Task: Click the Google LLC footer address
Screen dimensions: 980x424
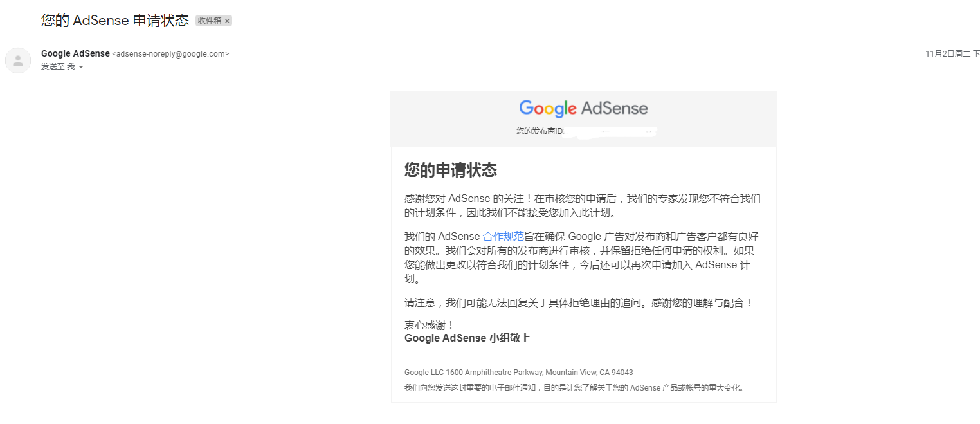Action: click(518, 372)
